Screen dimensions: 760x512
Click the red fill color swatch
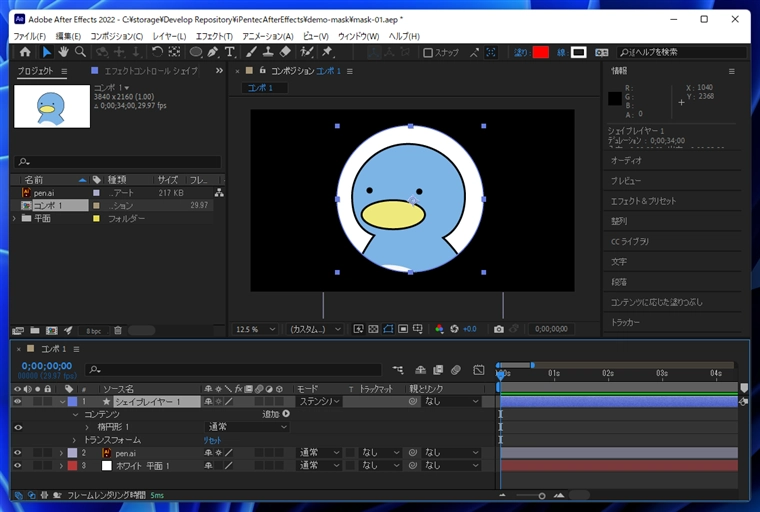click(540, 52)
